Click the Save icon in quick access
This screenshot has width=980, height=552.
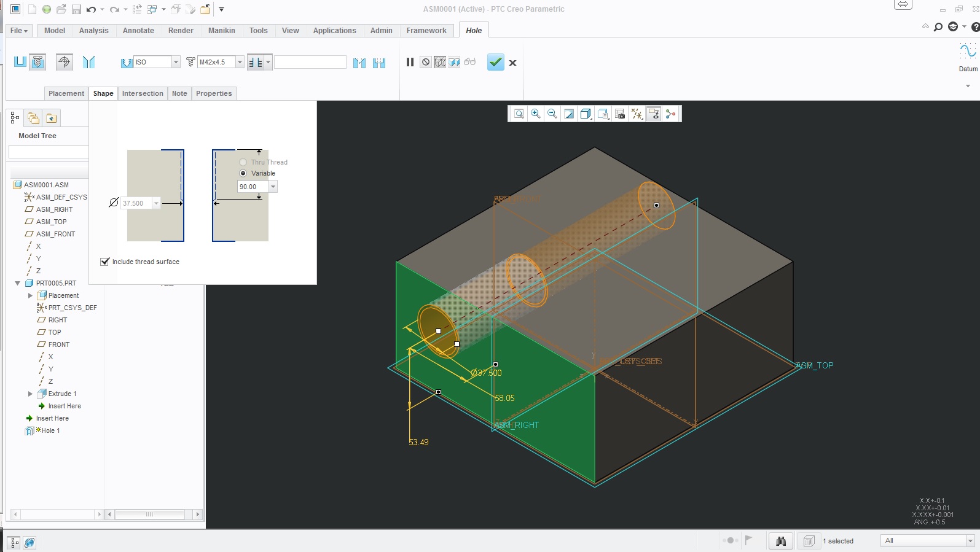[x=76, y=9]
